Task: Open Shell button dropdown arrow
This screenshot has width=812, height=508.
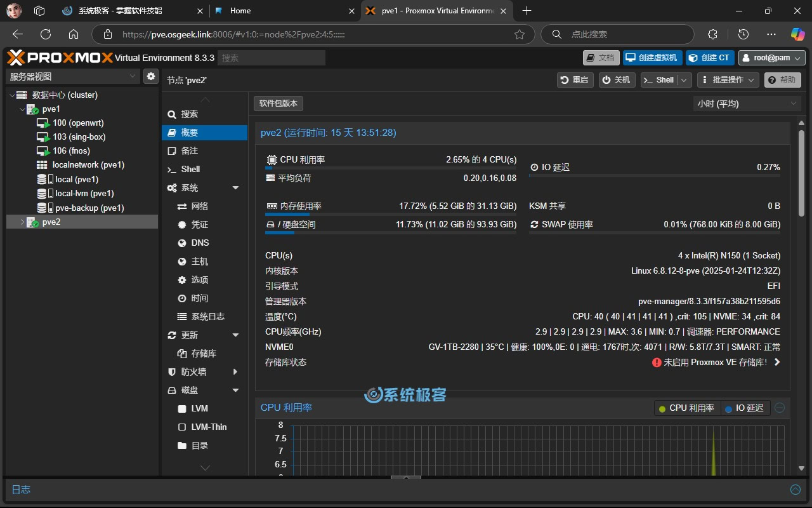Action: (x=684, y=80)
